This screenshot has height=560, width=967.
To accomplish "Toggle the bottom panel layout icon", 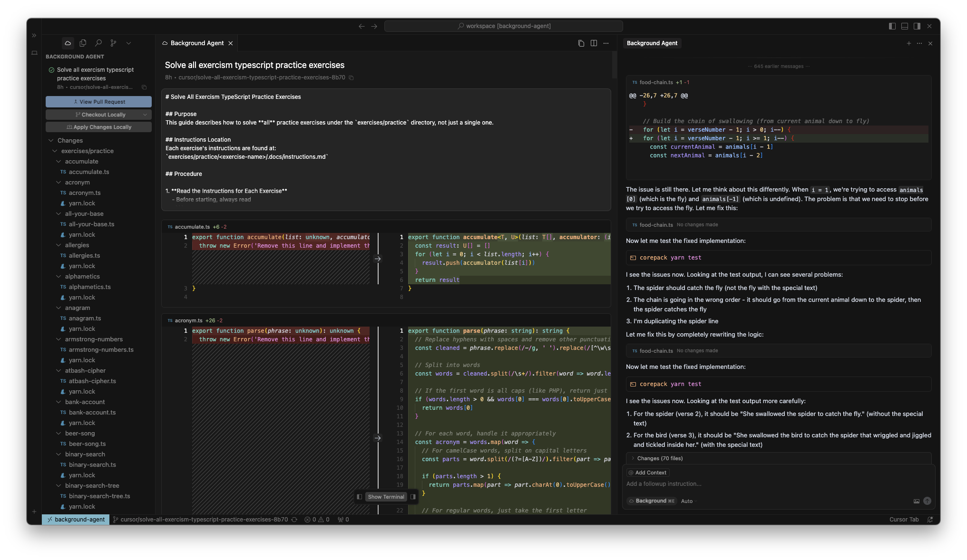I will (905, 26).
